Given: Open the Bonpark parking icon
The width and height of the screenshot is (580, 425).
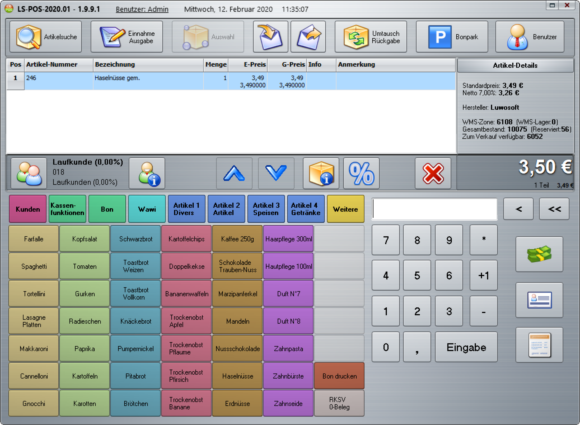Looking at the screenshot, I should pos(440,37).
